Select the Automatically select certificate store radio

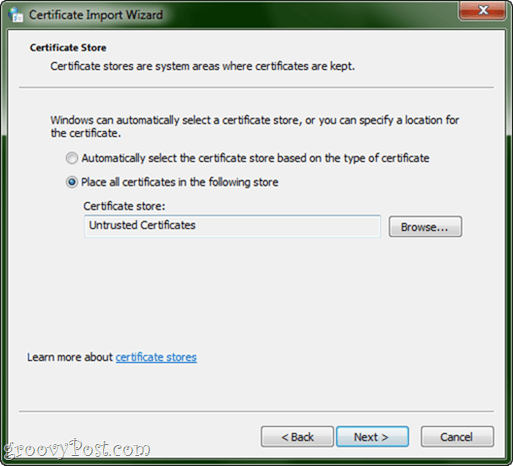[x=72, y=158]
